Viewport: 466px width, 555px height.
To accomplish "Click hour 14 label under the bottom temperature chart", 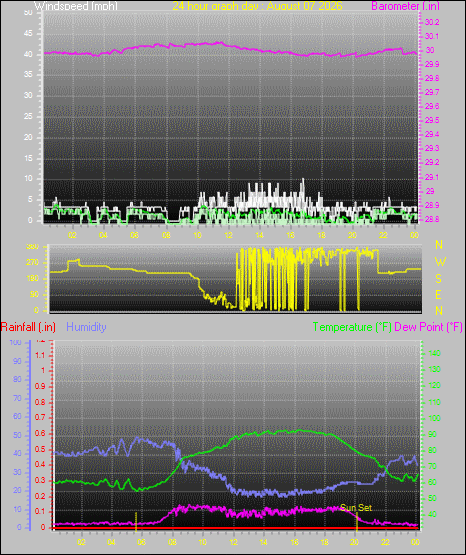I will pos(264,542).
